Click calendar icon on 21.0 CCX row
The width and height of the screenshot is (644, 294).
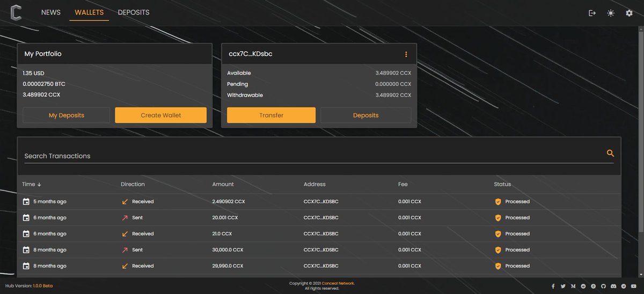(x=26, y=234)
